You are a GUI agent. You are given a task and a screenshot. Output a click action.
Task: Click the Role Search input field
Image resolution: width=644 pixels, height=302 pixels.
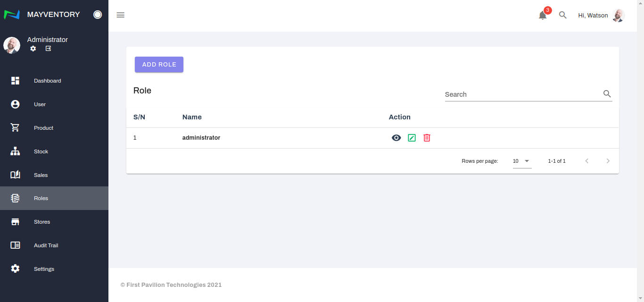(521, 94)
